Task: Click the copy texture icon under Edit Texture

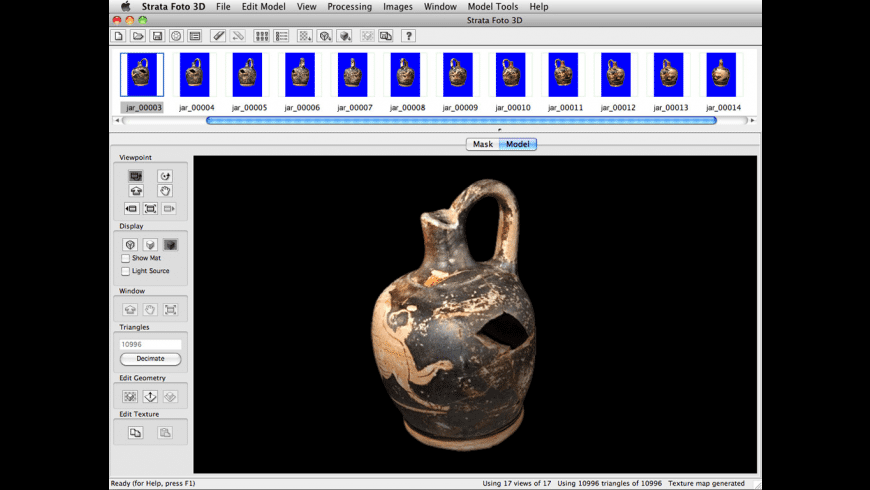Action: tap(135, 432)
